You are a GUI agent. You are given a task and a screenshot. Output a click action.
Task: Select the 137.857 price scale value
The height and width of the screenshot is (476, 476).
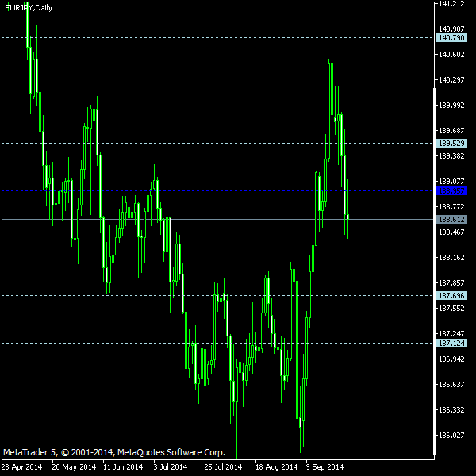pos(451,282)
